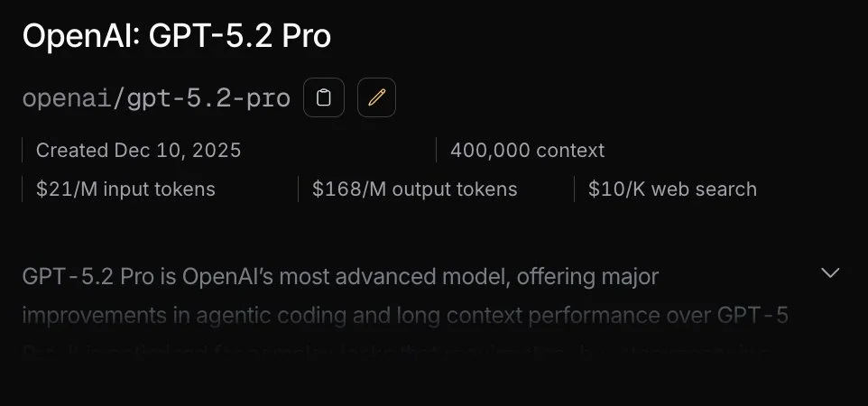
Task: Click the "$168/M output tokens" price
Action: (x=415, y=189)
